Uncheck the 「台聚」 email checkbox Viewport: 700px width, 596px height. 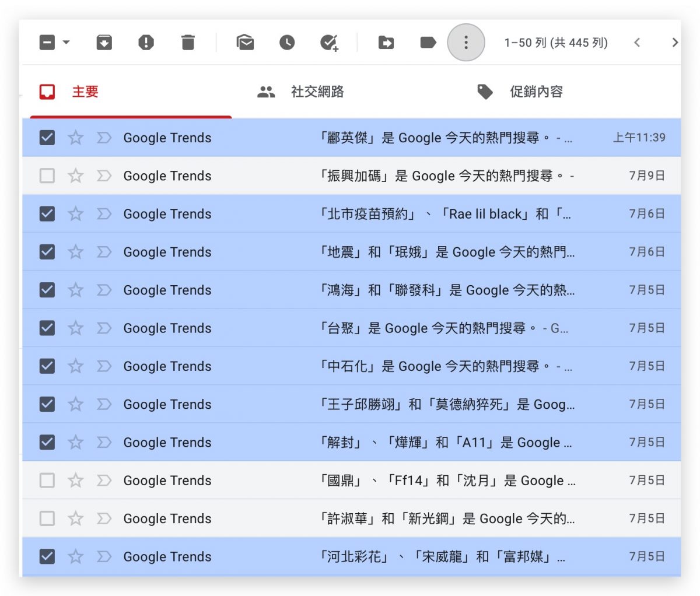click(47, 328)
